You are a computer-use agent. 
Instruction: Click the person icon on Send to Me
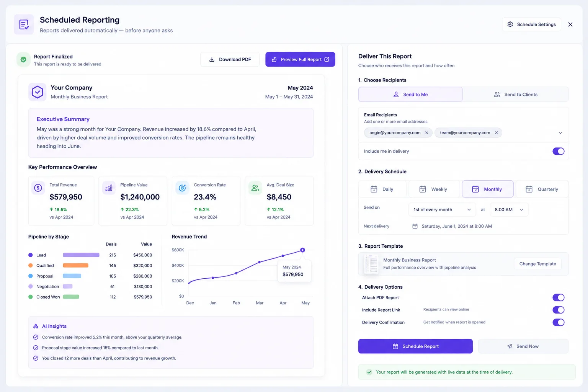coord(396,95)
